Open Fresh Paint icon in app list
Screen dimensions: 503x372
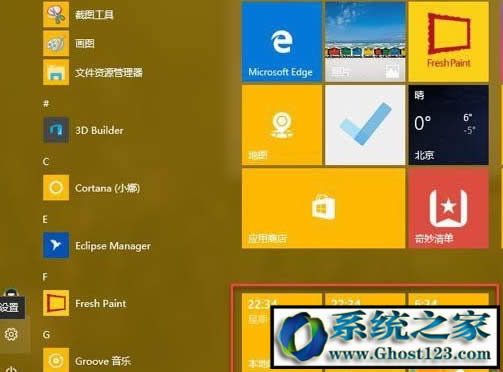(56, 303)
